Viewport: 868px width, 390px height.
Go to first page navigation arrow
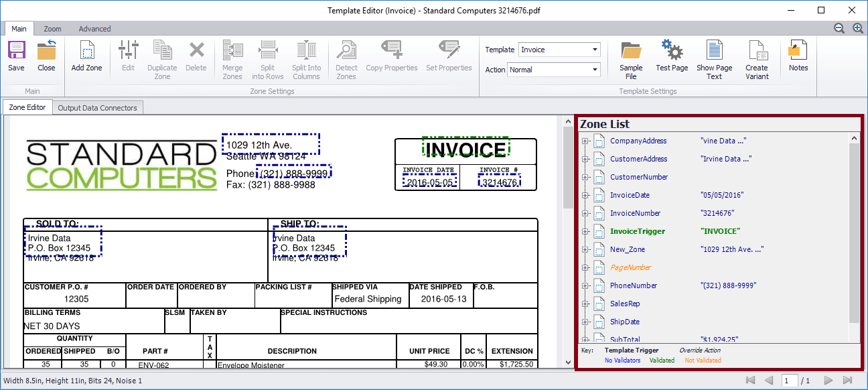751,381
